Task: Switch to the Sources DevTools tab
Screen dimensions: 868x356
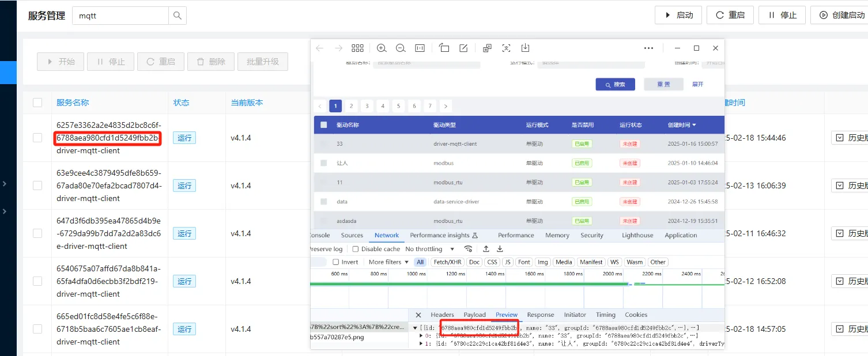Action: click(352, 235)
